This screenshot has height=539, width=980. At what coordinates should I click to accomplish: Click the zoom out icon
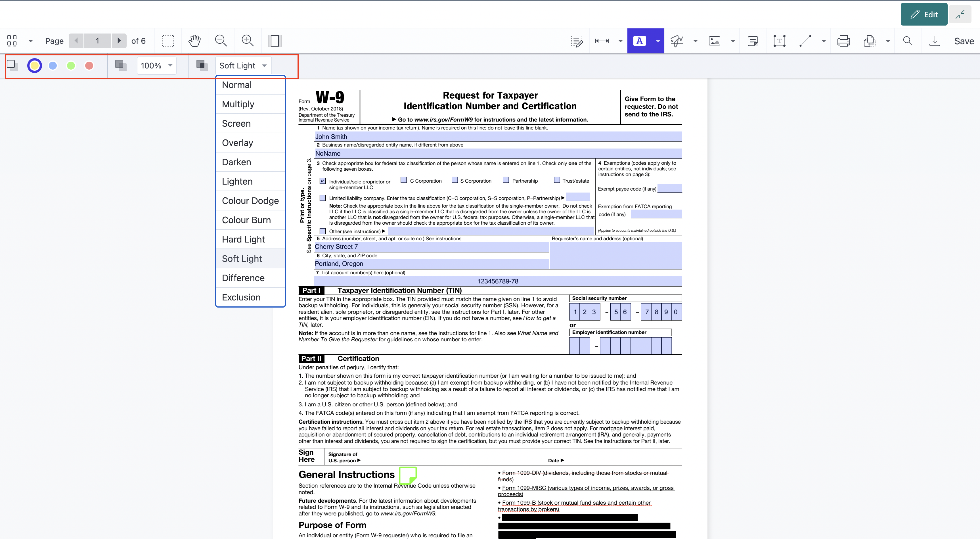pyautogui.click(x=221, y=40)
